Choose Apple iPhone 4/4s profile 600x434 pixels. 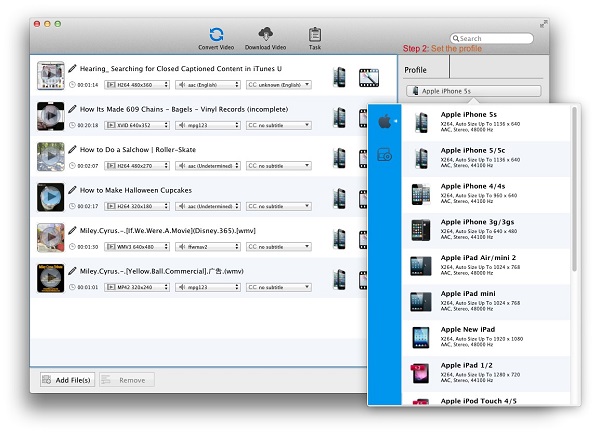click(x=486, y=194)
